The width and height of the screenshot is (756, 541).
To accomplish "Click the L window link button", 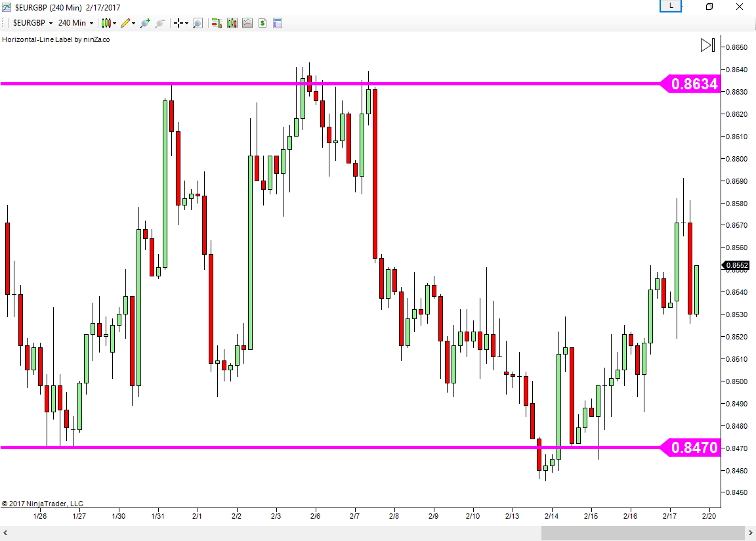I will 671,6.
